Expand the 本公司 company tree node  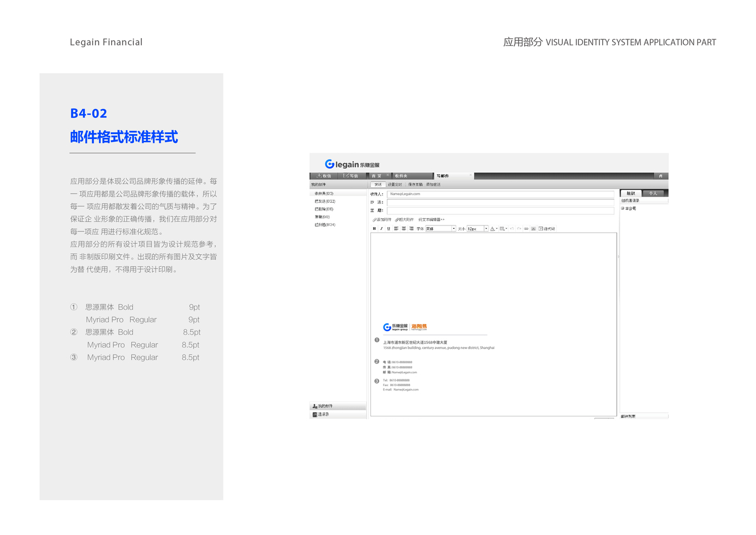623,209
